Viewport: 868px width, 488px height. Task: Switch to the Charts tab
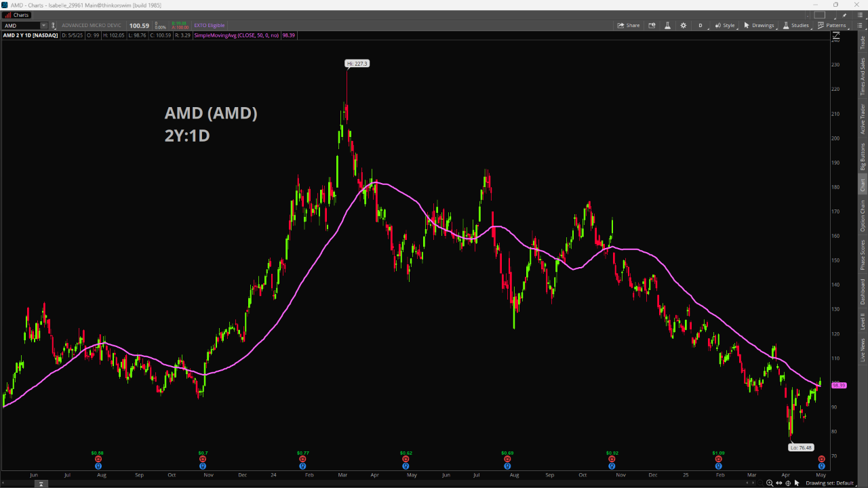(17, 15)
